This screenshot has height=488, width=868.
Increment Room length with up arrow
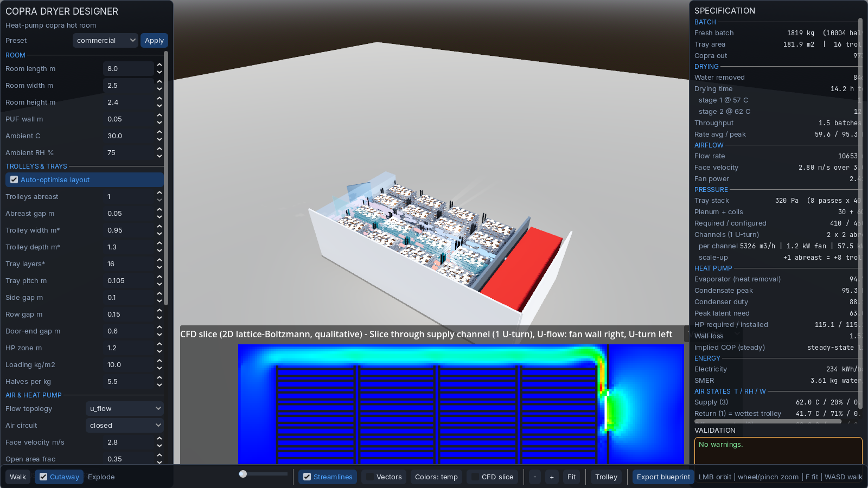pyautogui.click(x=159, y=65)
